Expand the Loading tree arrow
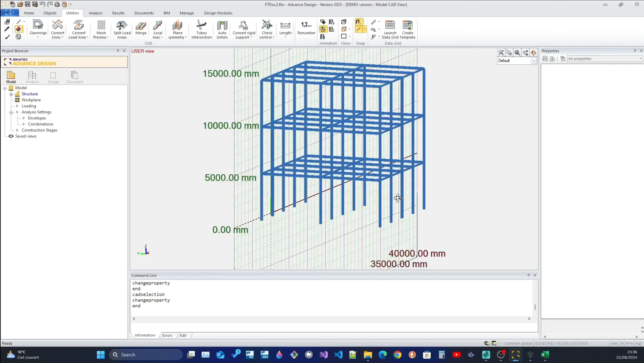 (x=18, y=106)
